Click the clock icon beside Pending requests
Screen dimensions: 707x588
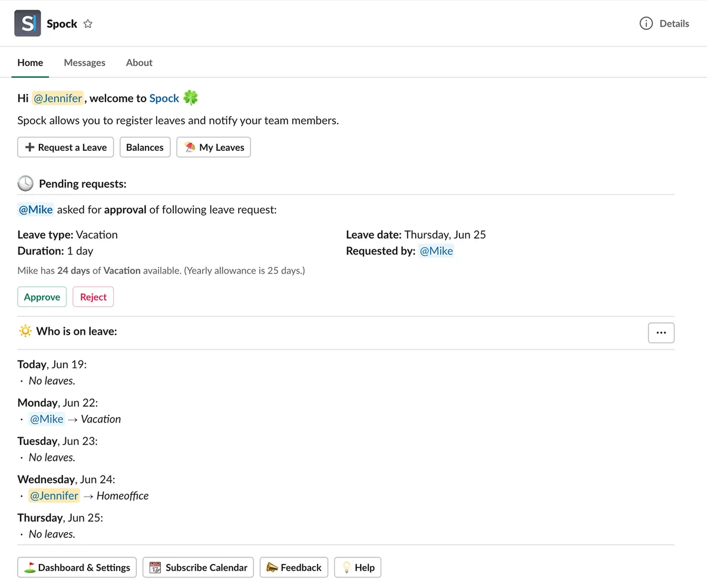coord(25,184)
